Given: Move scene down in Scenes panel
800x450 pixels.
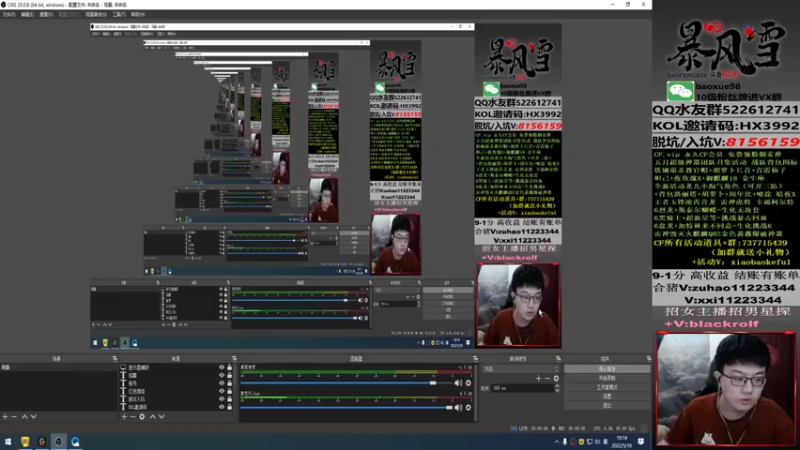Looking at the screenshot, I should pyautogui.click(x=33, y=417).
